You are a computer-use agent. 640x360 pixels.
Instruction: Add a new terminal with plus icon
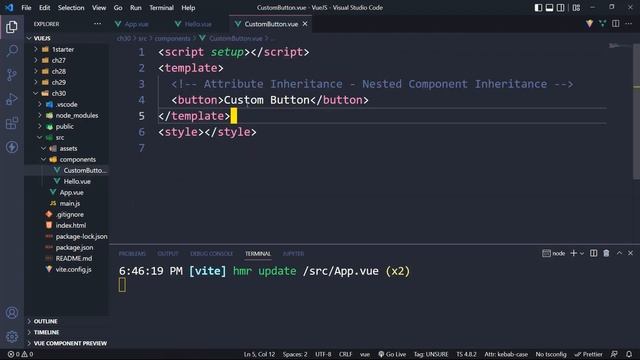click(x=573, y=253)
